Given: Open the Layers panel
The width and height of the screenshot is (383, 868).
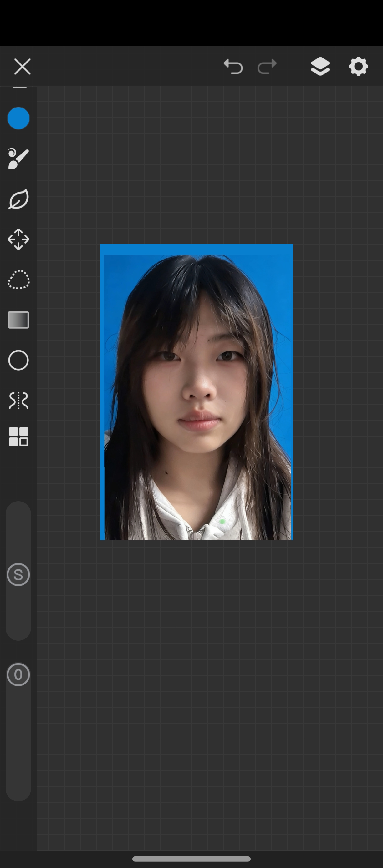Looking at the screenshot, I should pyautogui.click(x=320, y=66).
